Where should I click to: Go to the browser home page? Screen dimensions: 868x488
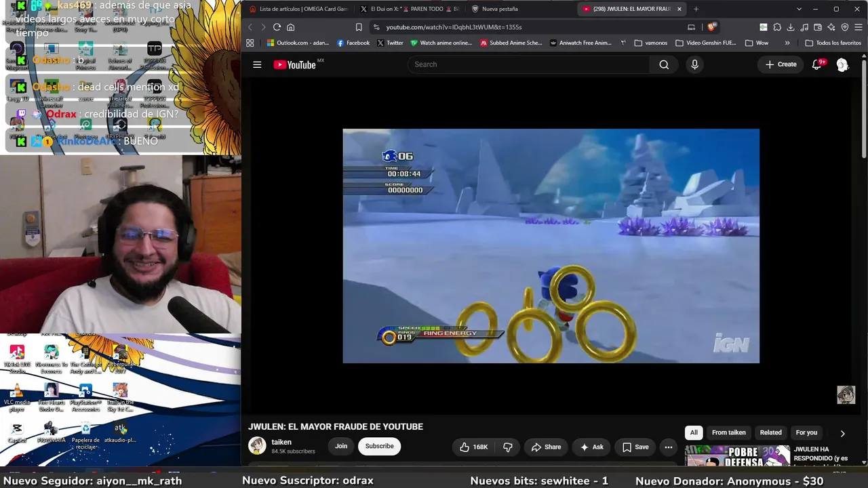(x=290, y=27)
